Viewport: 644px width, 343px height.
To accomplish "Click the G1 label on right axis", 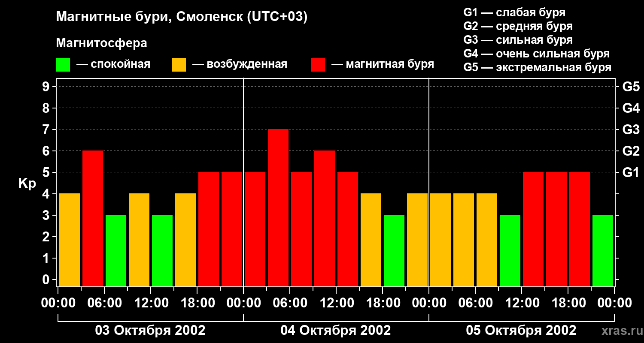I will pyautogui.click(x=631, y=172).
